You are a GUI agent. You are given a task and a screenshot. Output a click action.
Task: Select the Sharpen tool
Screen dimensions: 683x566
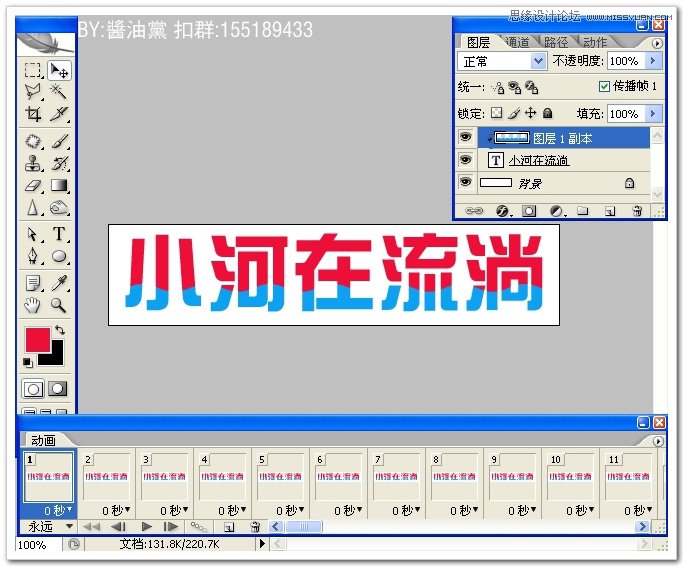(x=33, y=208)
